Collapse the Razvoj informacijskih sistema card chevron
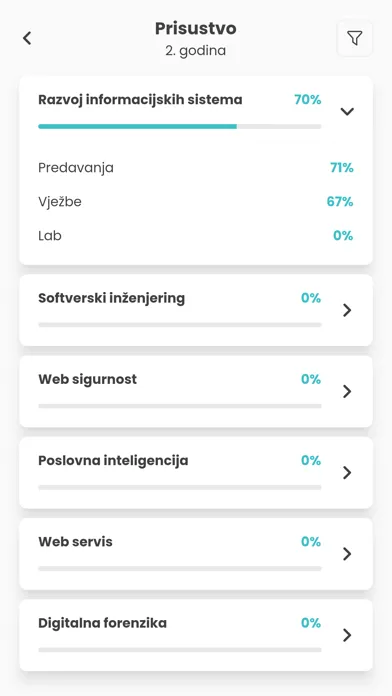 pyautogui.click(x=347, y=111)
